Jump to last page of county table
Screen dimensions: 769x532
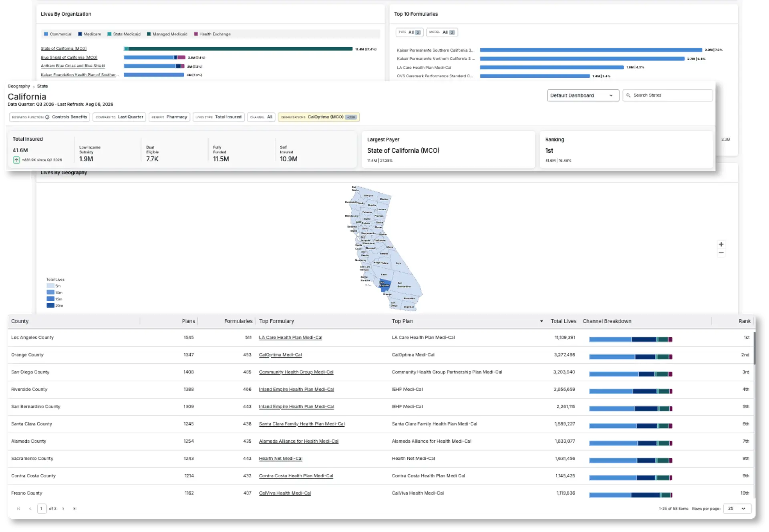(x=74, y=508)
